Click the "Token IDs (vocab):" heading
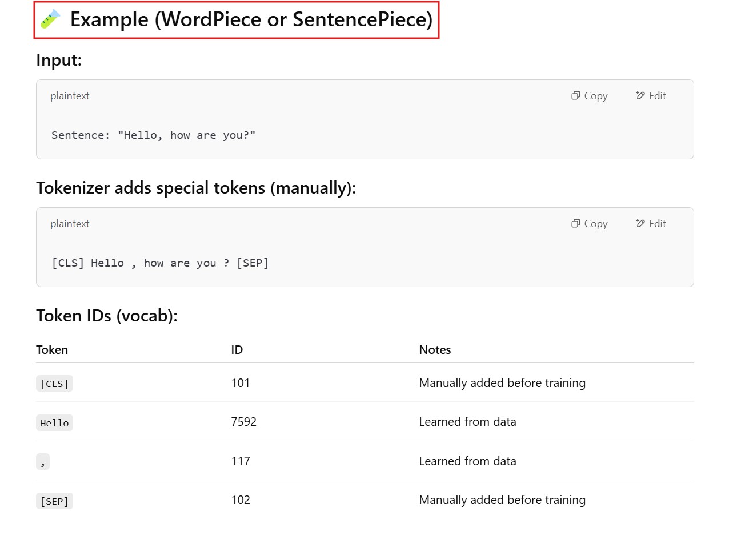 click(x=107, y=316)
